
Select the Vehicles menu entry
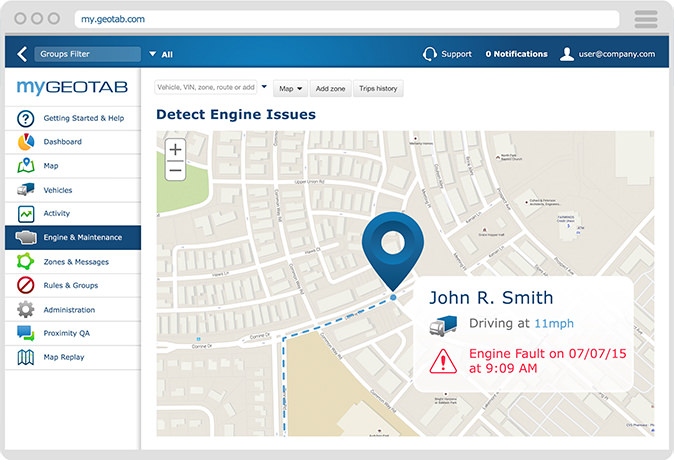(73, 190)
